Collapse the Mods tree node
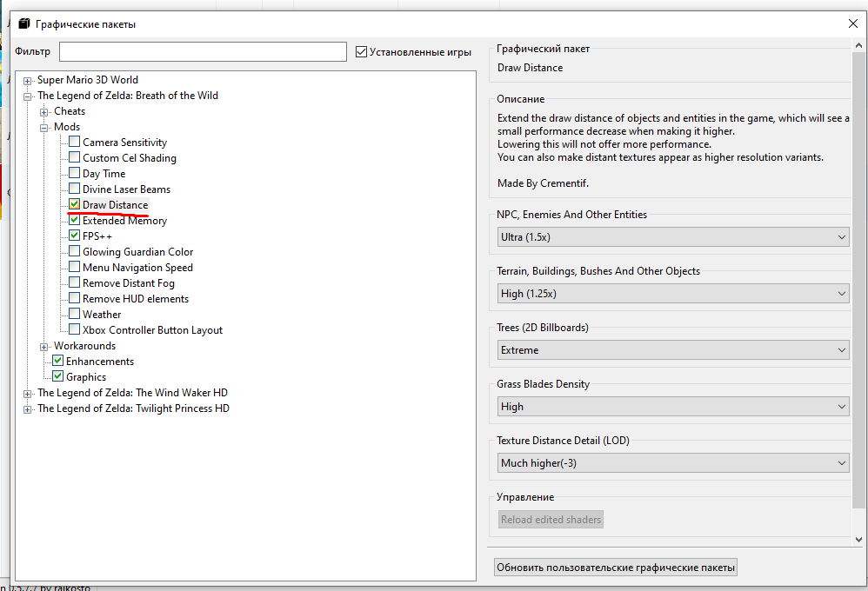The image size is (868, 591). coord(43,128)
